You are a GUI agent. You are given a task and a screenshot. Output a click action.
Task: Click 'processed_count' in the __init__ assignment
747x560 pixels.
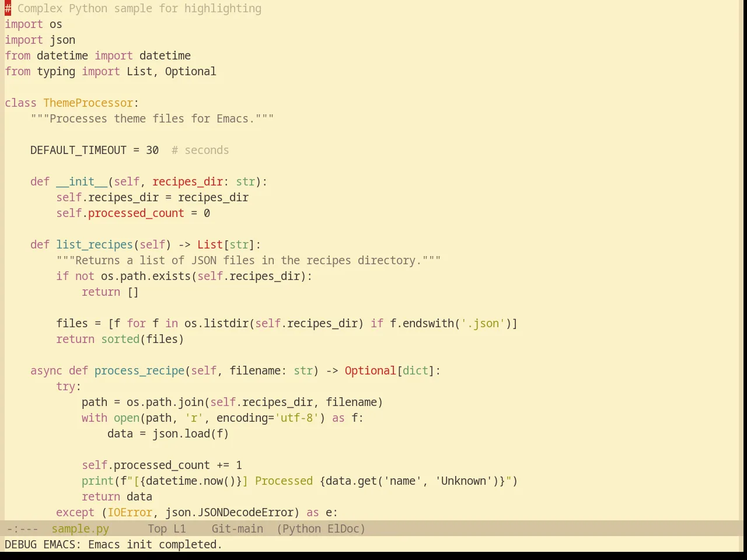click(x=136, y=213)
